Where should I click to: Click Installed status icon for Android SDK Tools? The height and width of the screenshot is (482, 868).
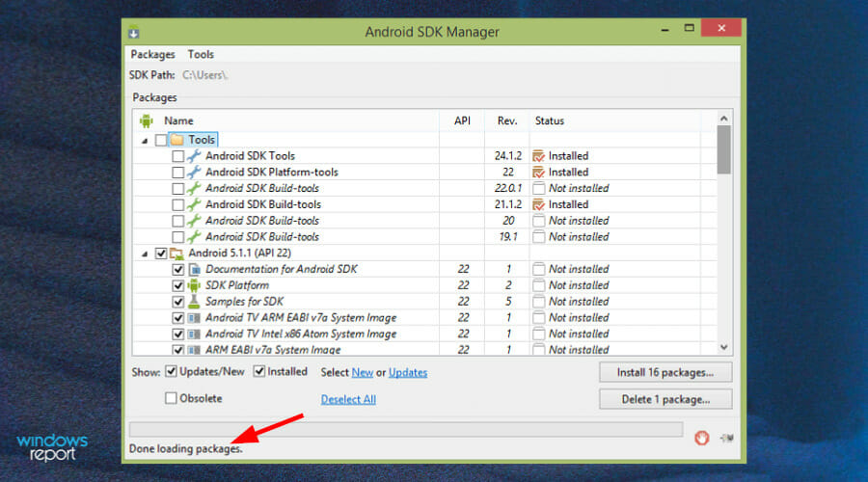click(x=538, y=156)
